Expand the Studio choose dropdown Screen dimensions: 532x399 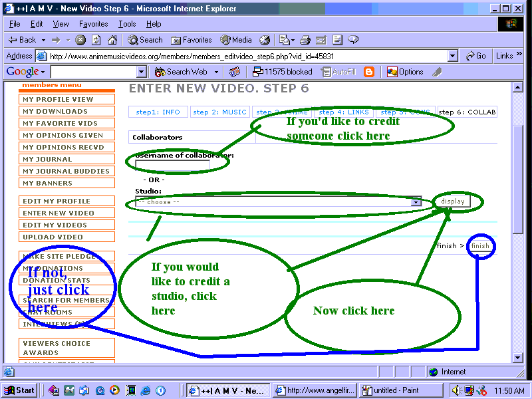click(416, 201)
